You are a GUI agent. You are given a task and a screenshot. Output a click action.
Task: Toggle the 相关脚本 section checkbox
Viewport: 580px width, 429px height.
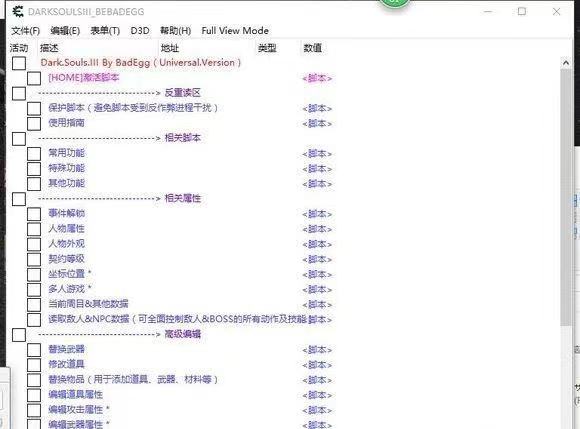pos(19,139)
